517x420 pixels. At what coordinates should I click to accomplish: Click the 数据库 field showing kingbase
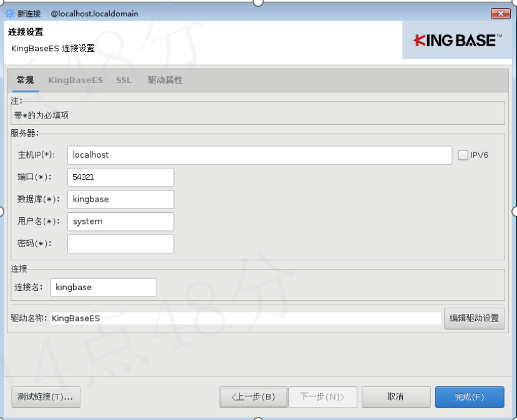click(x=120, y=199)
